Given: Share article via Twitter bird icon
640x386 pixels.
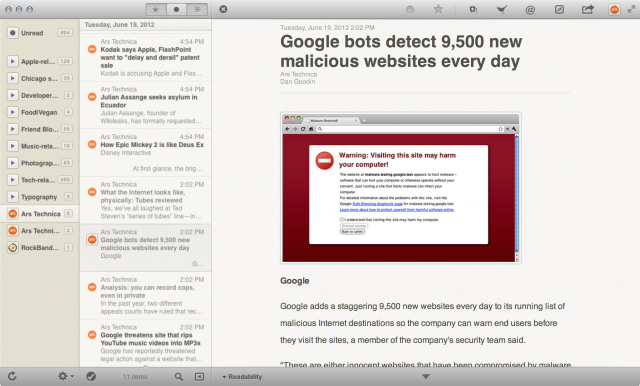Looking at the screenshot, I should click(502, 9).
